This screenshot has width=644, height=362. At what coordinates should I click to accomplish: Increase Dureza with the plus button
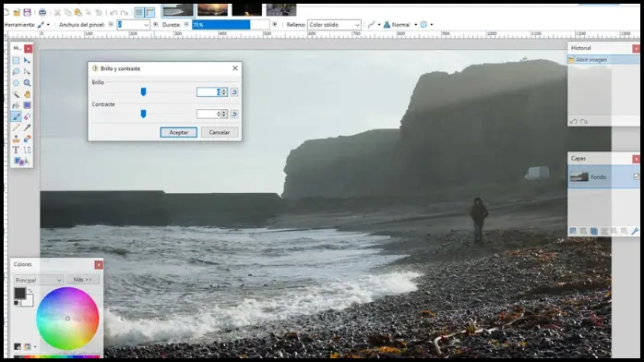(x=275, y=25)
